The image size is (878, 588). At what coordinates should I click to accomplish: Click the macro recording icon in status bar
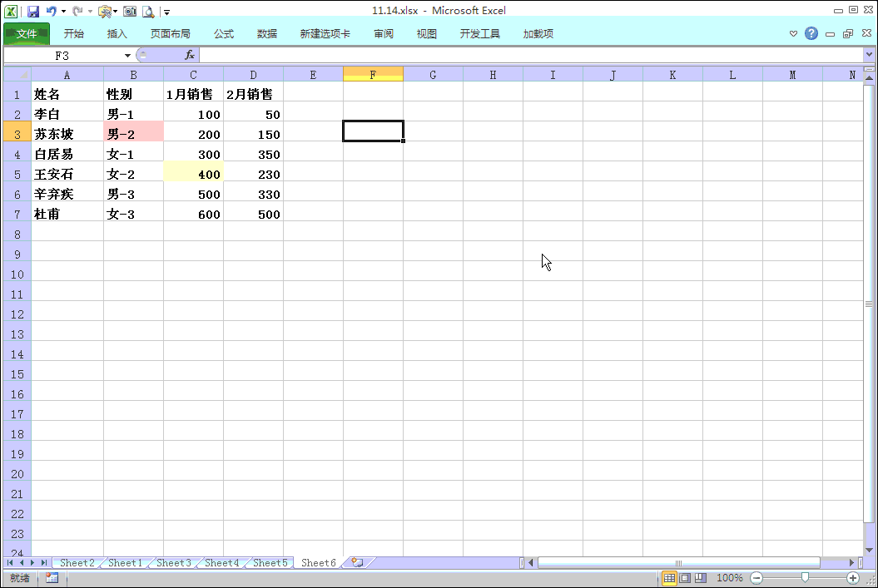52,578
